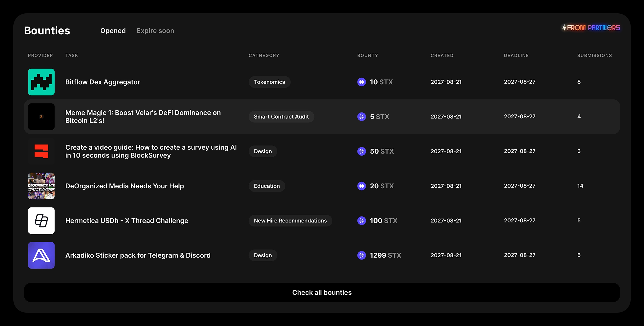Switch to the Expire soon tab
The height and width of the screenshot is (326, 644).
click(155, 31)
